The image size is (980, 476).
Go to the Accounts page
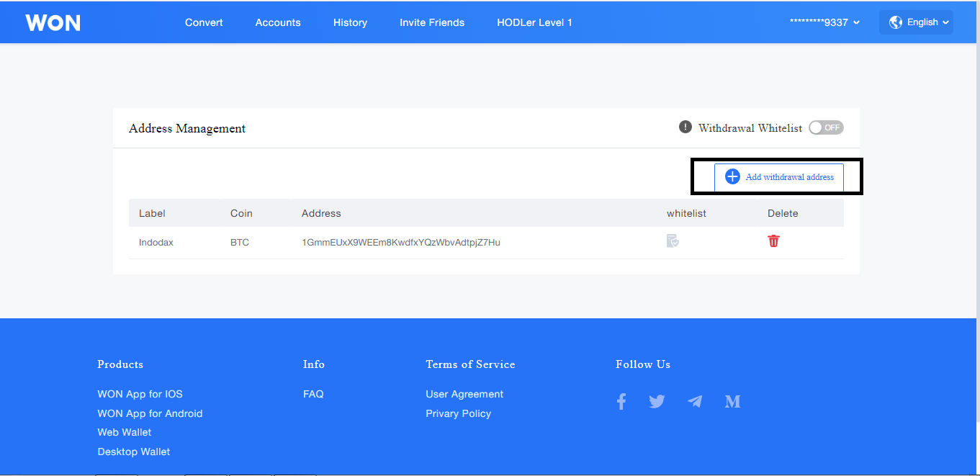click(278, 22)
